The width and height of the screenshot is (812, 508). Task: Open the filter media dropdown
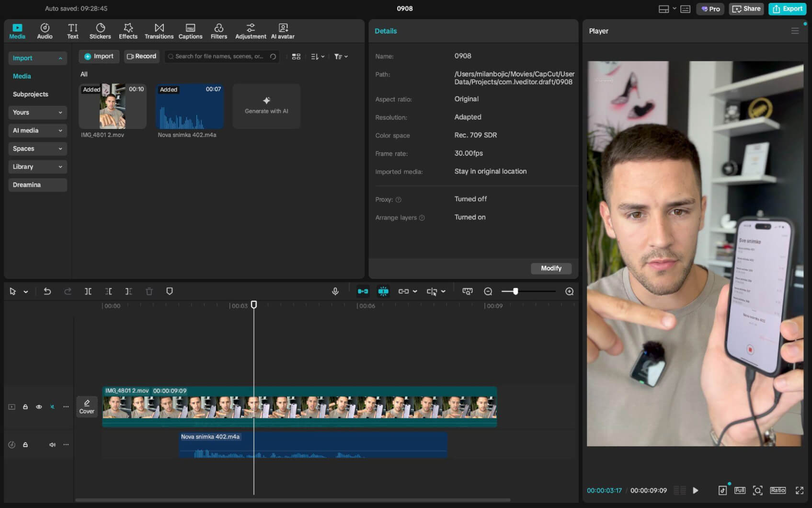[x=341, y=57]
